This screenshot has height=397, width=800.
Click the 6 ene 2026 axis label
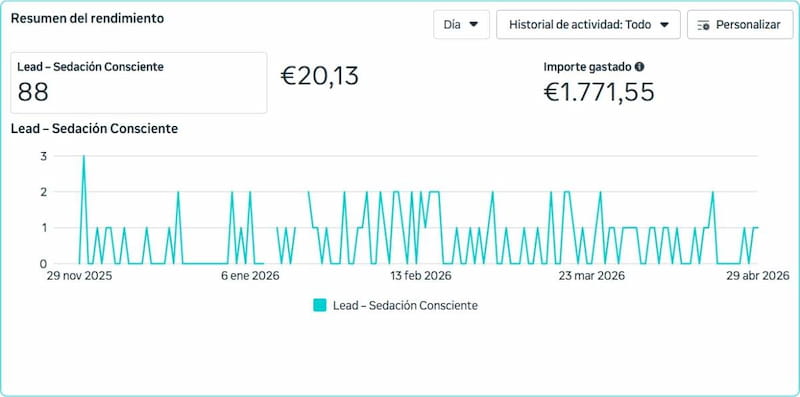(x=250, y=276)
